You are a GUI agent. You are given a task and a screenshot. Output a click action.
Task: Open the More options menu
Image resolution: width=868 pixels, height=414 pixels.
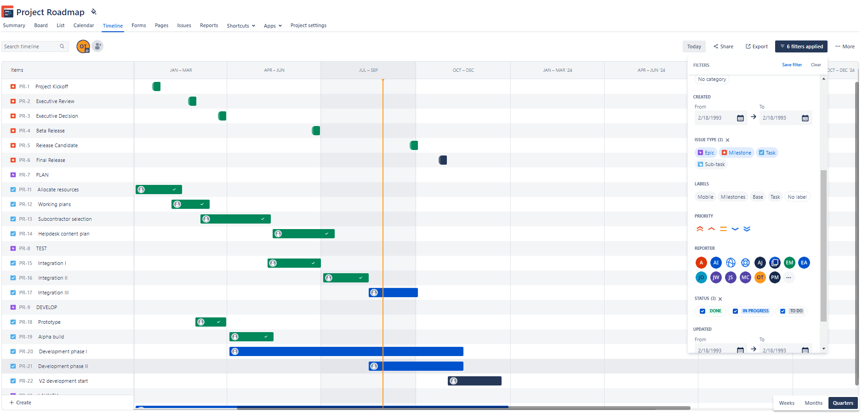(845, 46)
